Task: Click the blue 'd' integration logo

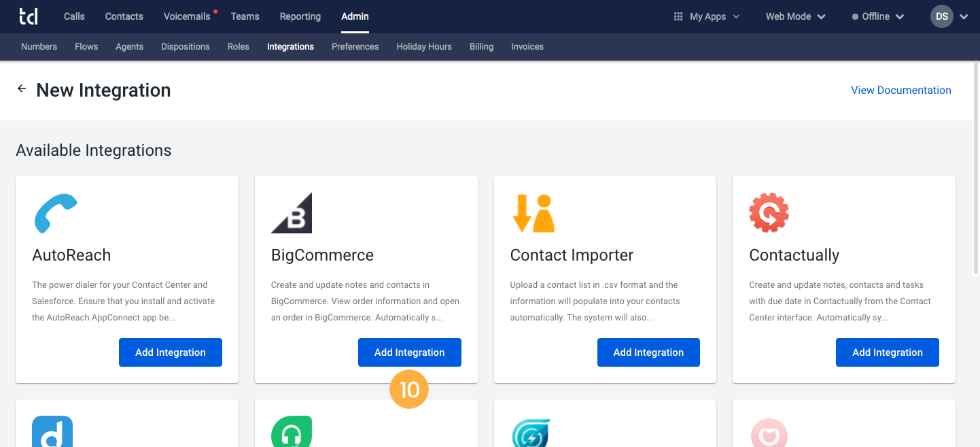Action: (x=52, y=431)
